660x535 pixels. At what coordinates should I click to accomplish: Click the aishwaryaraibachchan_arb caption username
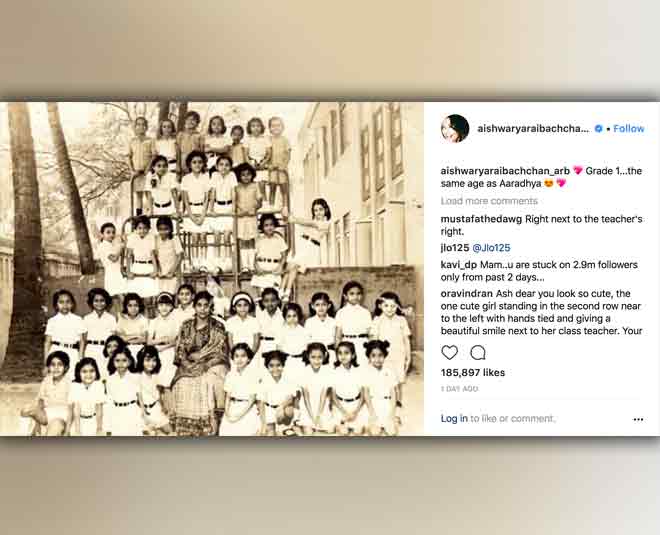pos(505,171)
